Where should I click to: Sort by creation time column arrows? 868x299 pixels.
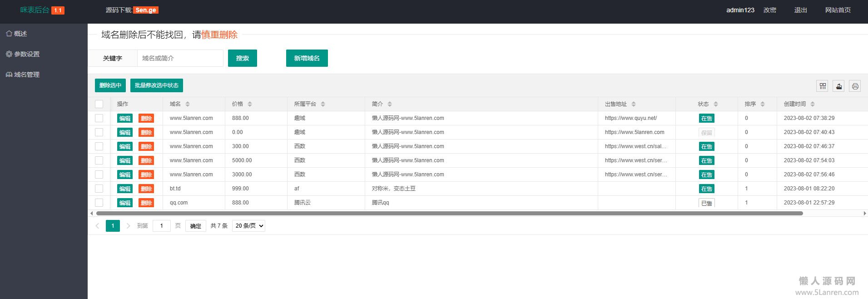[x=812, y=104]
